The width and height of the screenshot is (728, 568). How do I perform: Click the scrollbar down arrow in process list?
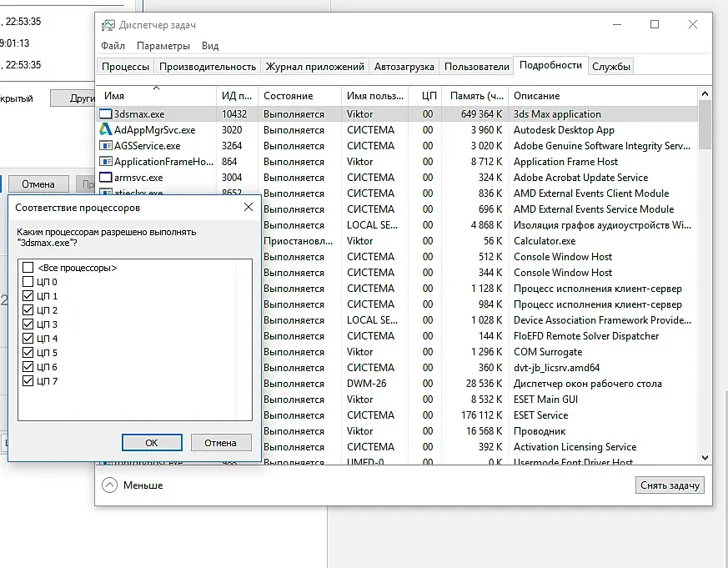point(705,458)
